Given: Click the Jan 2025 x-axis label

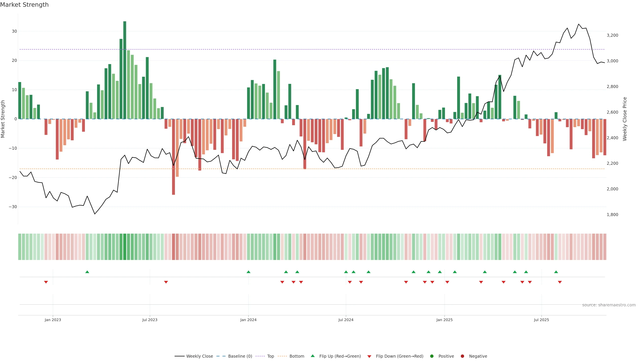Looking at the screenshot, I should 444,320.
